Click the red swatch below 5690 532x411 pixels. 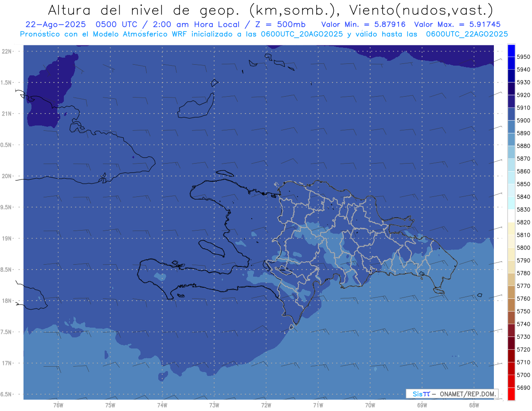511,394
